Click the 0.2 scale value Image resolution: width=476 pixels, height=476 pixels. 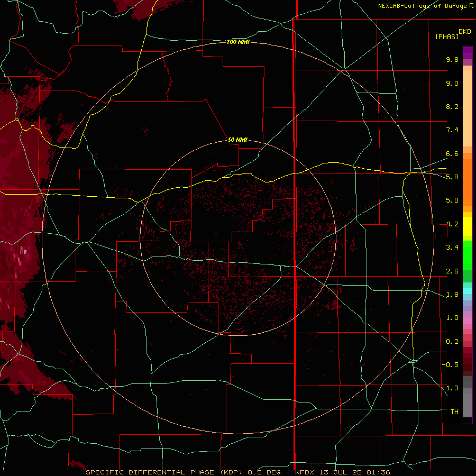(x=452, y=342)
